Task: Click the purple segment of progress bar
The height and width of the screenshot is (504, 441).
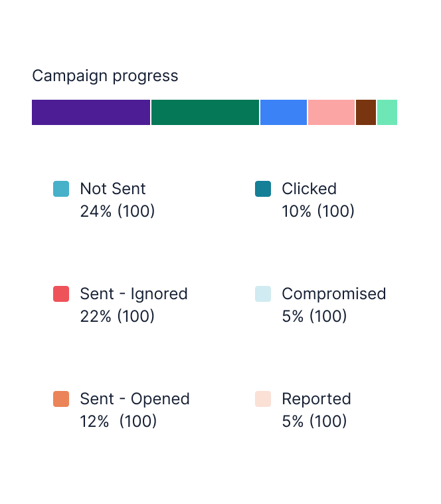Action: 91,112
